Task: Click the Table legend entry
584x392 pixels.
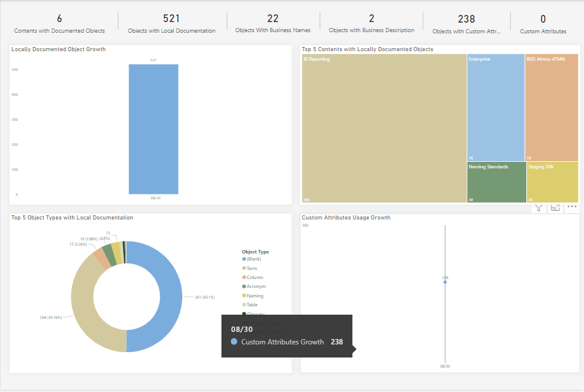Action: tap(252, 305)
